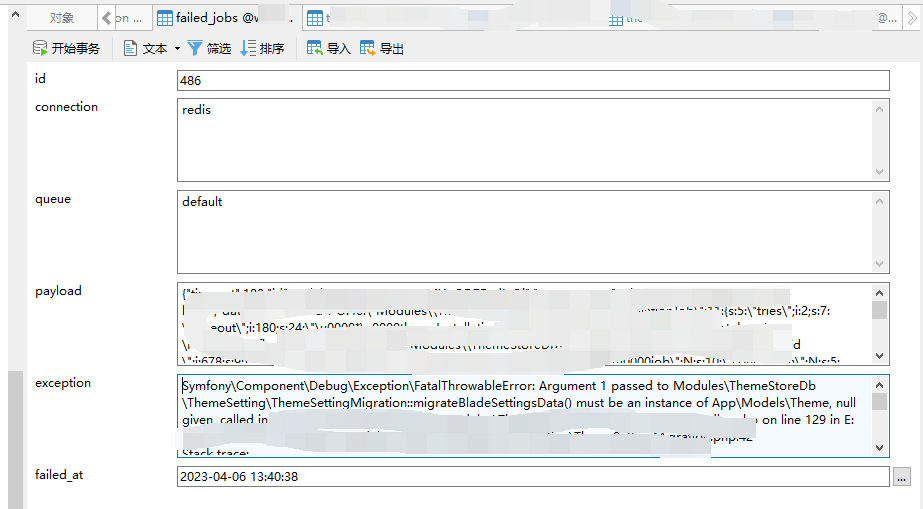The width and height of the screenshot is (923, 509).
Task: Click the queue field scroll down arrow
Action: pyautogui.click(x=879, y=264)
